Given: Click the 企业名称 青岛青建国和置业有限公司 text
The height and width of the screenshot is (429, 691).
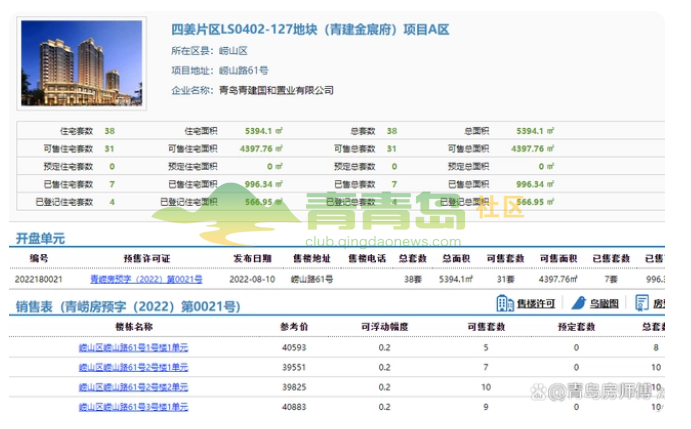Looking at the screenshot, I should tap(253, 91).
